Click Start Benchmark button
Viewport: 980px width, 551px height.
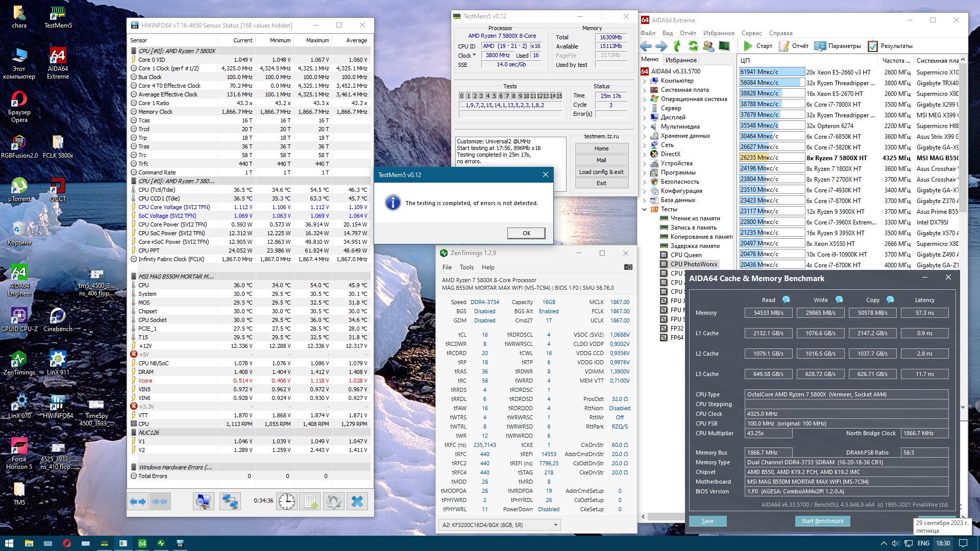point(822,521)
